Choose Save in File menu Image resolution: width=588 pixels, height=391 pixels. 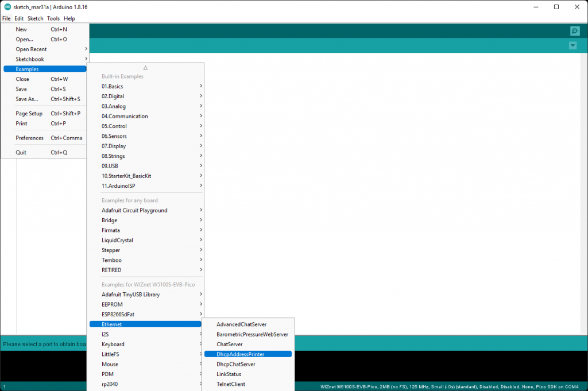(x=45, y=89)
